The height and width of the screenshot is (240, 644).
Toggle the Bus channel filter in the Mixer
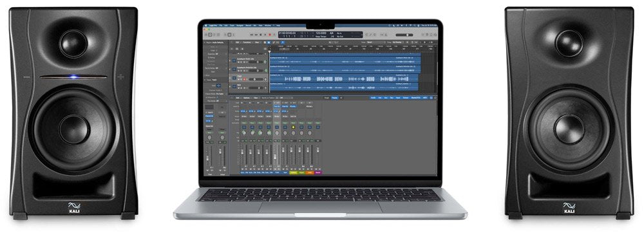tap(392, 98)
